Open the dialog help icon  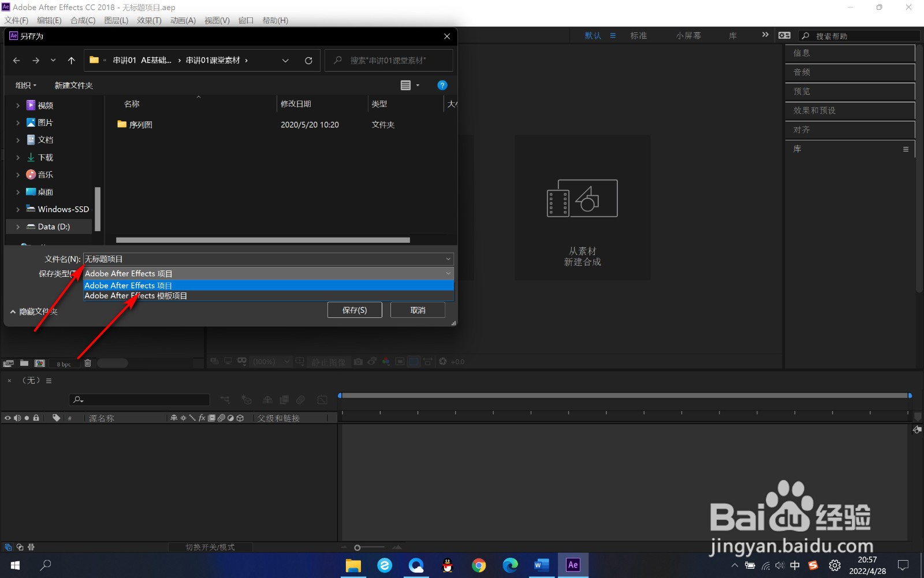pyautogui.click(x=442, y=85)
